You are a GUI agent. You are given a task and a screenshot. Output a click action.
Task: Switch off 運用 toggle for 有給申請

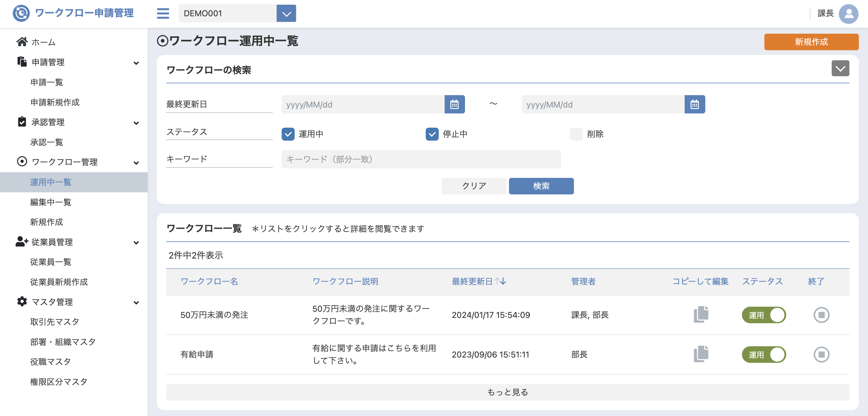tap(763, 354)
